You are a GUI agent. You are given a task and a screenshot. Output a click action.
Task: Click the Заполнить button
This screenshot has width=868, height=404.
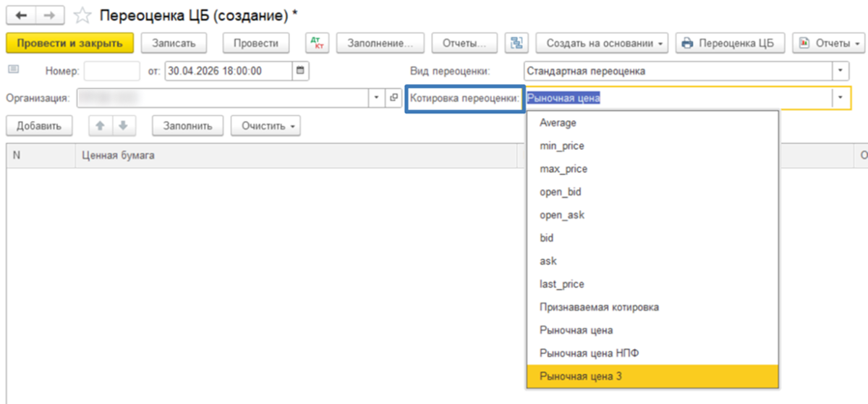click(188, 125)
